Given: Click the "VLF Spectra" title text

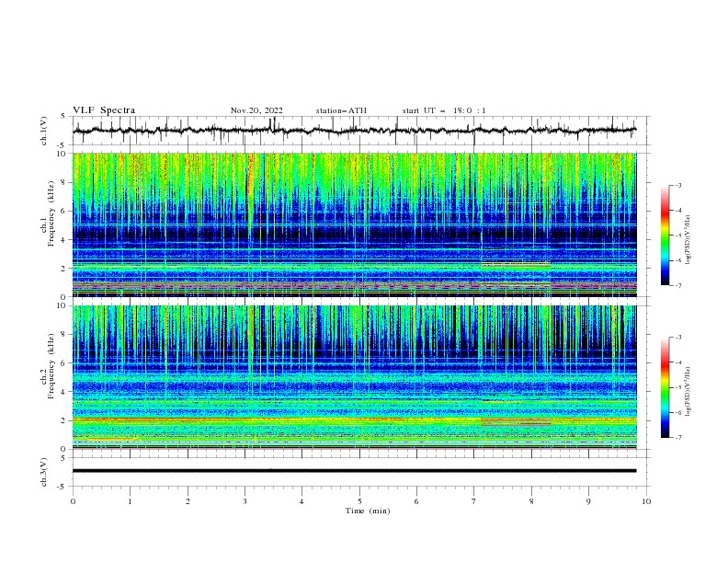Looking at the screenshot, I should [x=104, y=110].
